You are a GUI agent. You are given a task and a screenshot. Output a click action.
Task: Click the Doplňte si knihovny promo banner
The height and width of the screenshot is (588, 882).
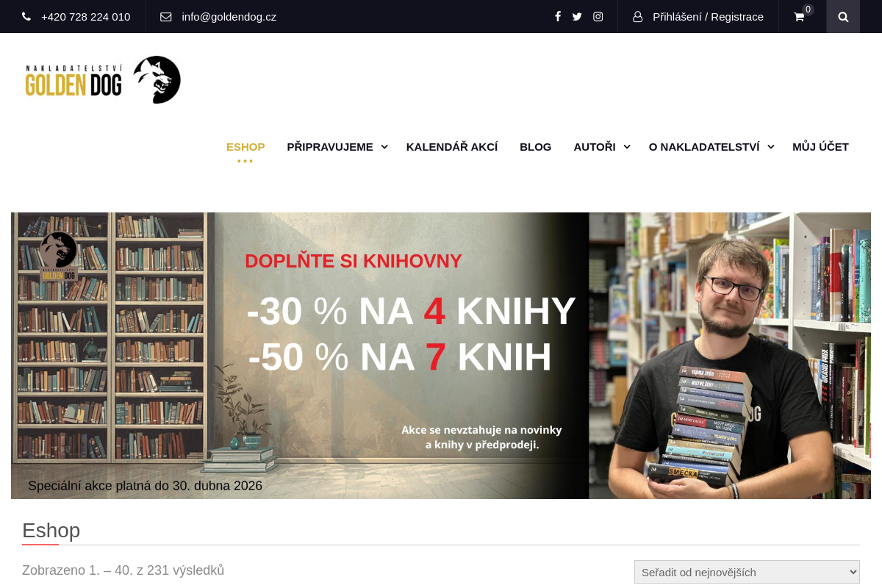click(441, 356)
